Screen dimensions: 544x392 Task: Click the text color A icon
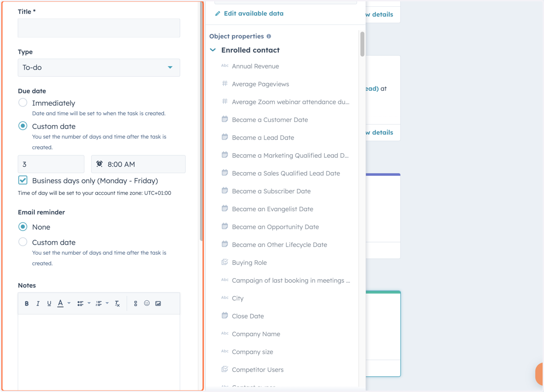coord(60,304)
